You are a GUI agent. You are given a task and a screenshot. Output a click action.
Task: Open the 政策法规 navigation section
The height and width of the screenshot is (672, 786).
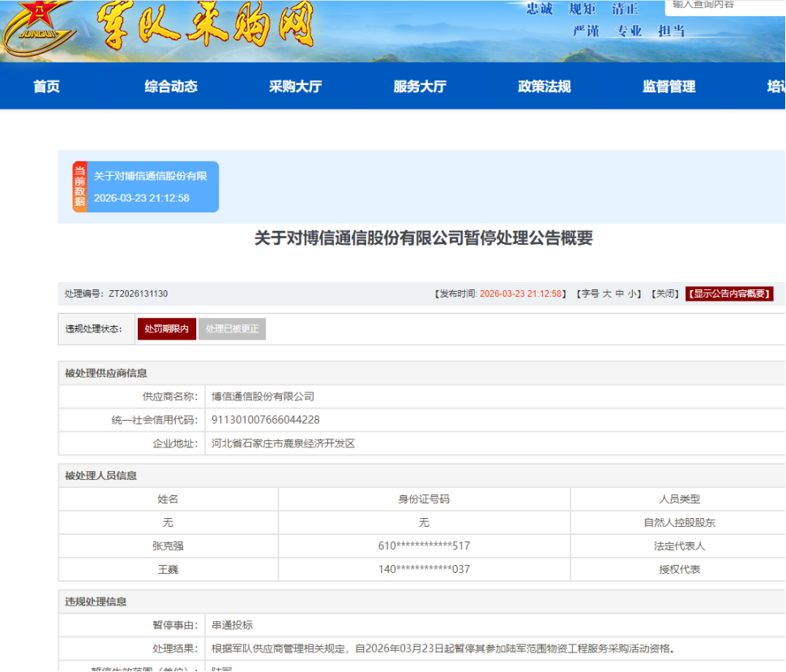tap(541, 87)
